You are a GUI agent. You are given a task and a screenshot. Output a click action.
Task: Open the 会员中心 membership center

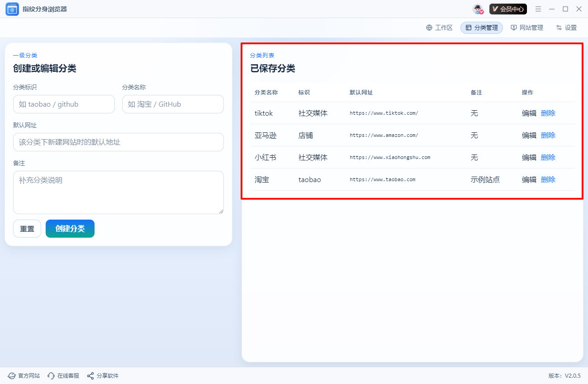point(508,9)
